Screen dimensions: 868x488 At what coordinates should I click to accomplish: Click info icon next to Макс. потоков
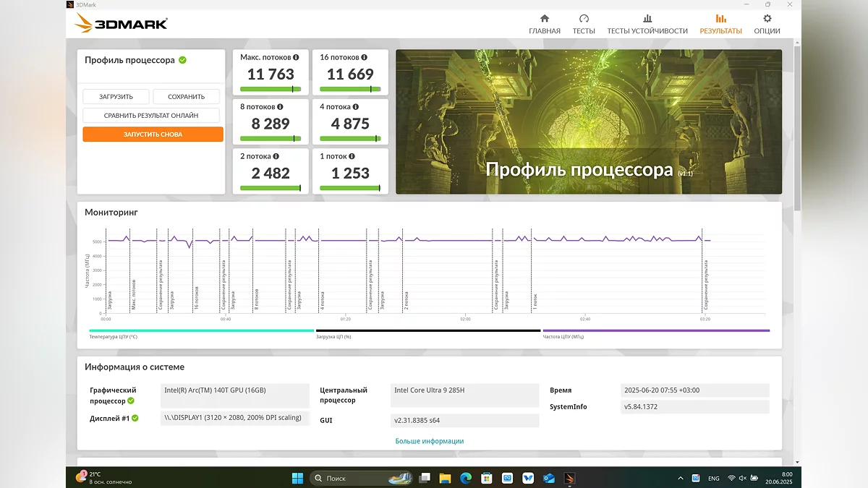296,57
